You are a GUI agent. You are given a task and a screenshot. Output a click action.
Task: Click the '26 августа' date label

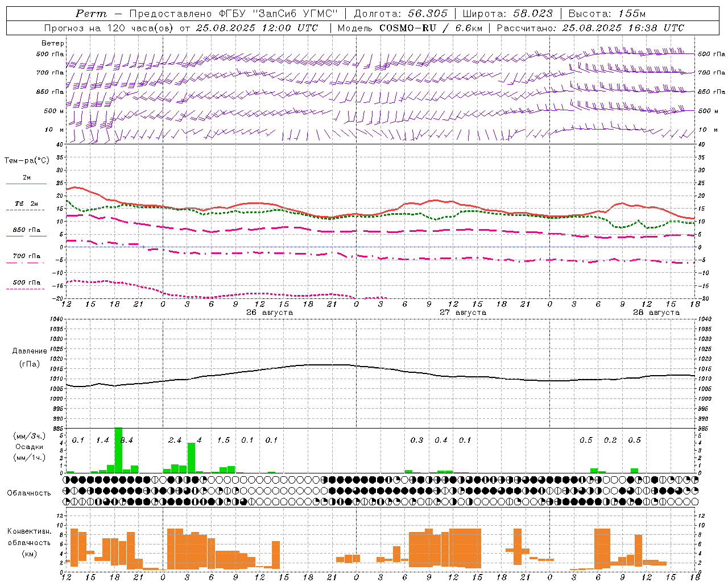[270, 313]
